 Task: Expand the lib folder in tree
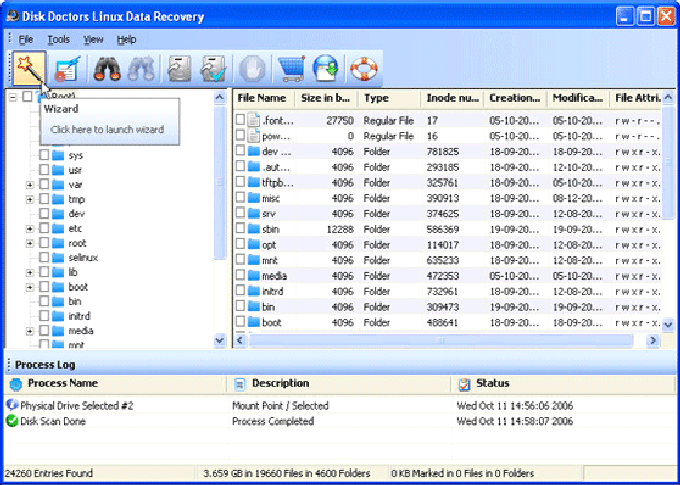[29, 272]
